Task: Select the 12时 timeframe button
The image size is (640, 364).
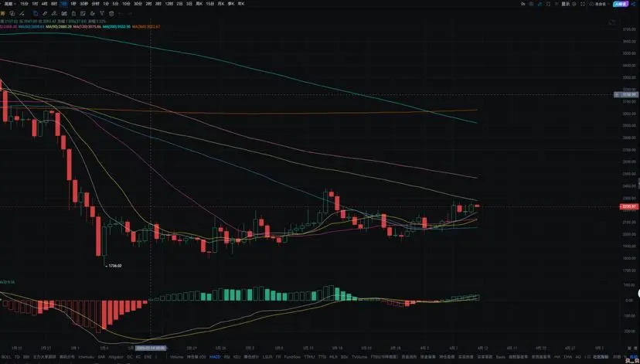Action: point(169,4)
